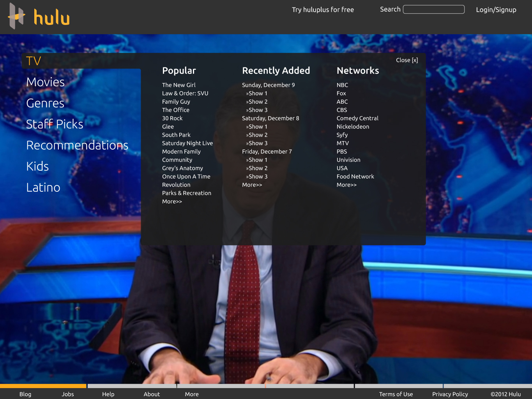Type in the Search input field
The width and height of the screenshot is (532, 399).
pos(433,9)
